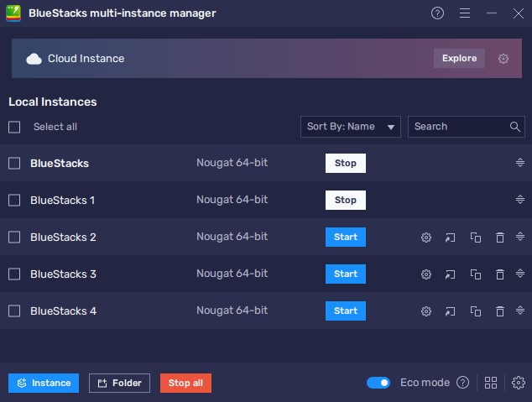This screenshot has height=402, width=532.
Task: Create desktop shortcut for BlueStacks 2
Action: 450,238
